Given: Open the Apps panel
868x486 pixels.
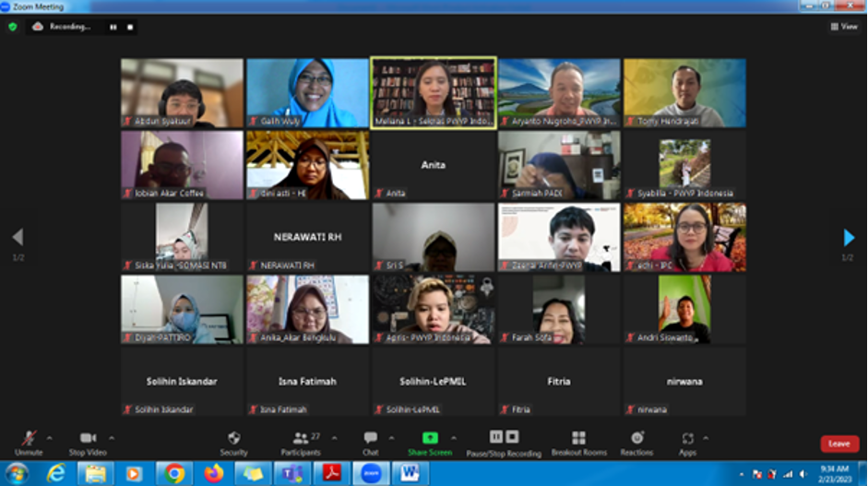Looking at the screenshot, I should click(x=687, y=439).
